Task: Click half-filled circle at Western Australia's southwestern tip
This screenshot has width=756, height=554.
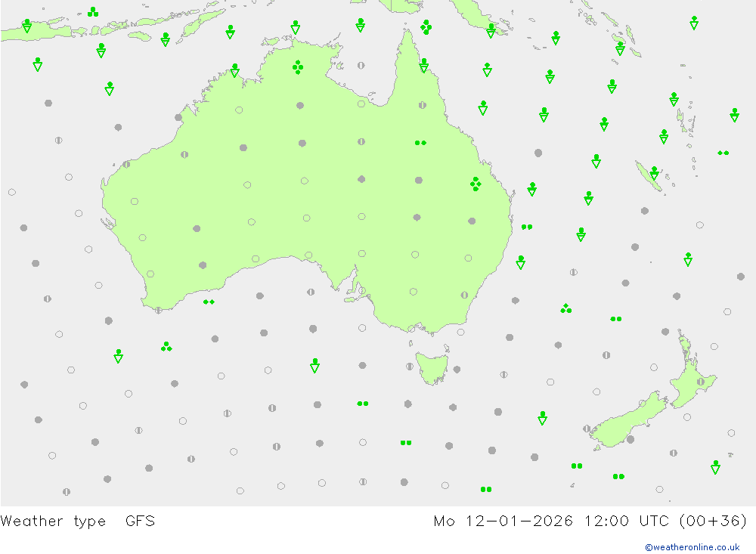Action: pyautogui.click(x=159, y=310)
